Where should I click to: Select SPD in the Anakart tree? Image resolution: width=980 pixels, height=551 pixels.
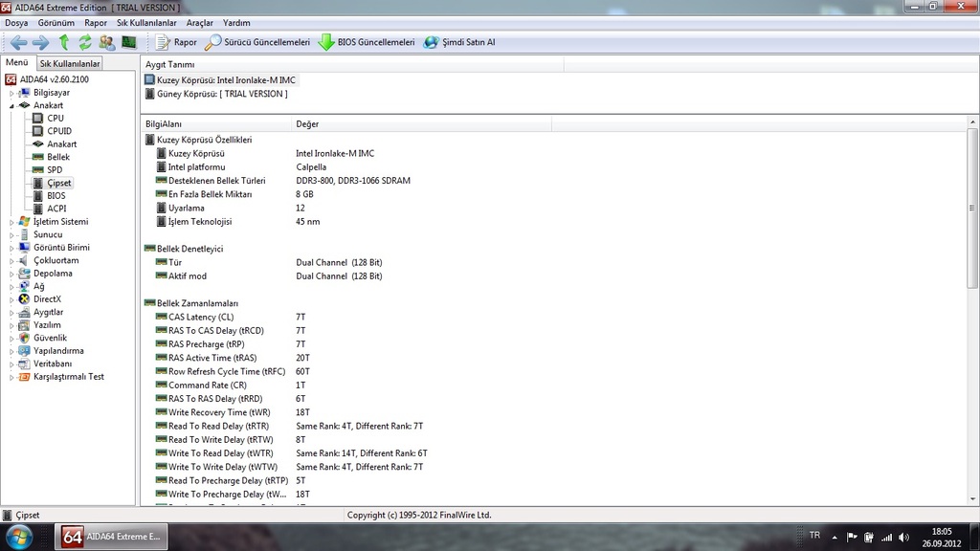tap(54, 169)
